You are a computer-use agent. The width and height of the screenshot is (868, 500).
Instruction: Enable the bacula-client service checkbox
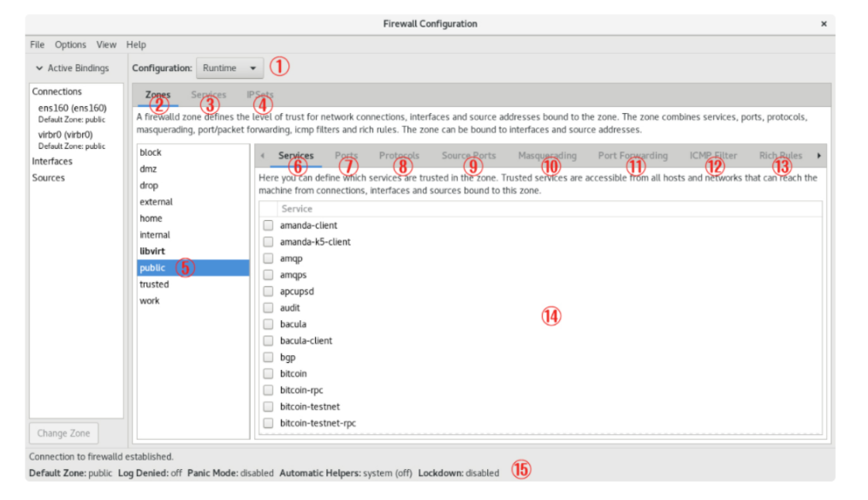coord(269,341)
